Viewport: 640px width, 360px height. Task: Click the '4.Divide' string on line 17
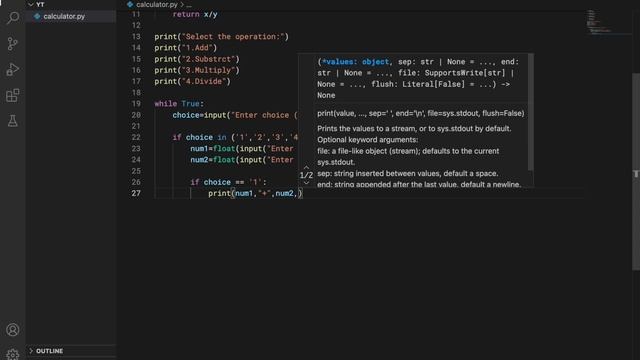(204, 81)
